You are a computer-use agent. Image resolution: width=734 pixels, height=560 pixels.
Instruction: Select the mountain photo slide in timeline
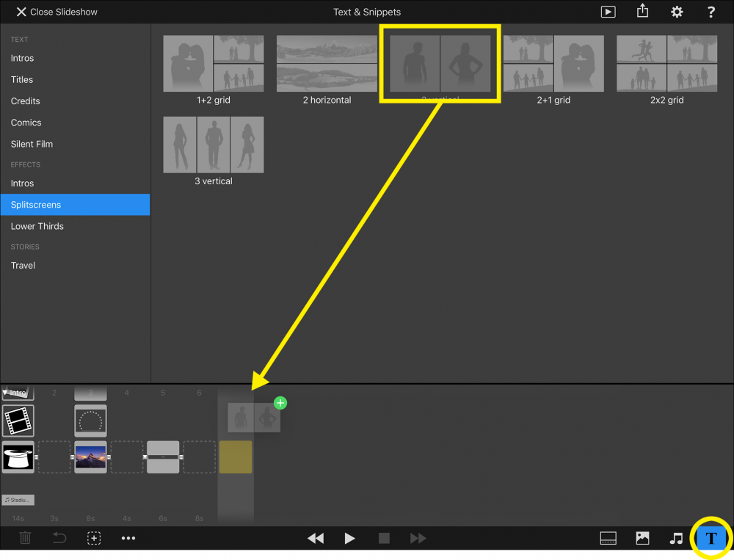tap(90, 457)
